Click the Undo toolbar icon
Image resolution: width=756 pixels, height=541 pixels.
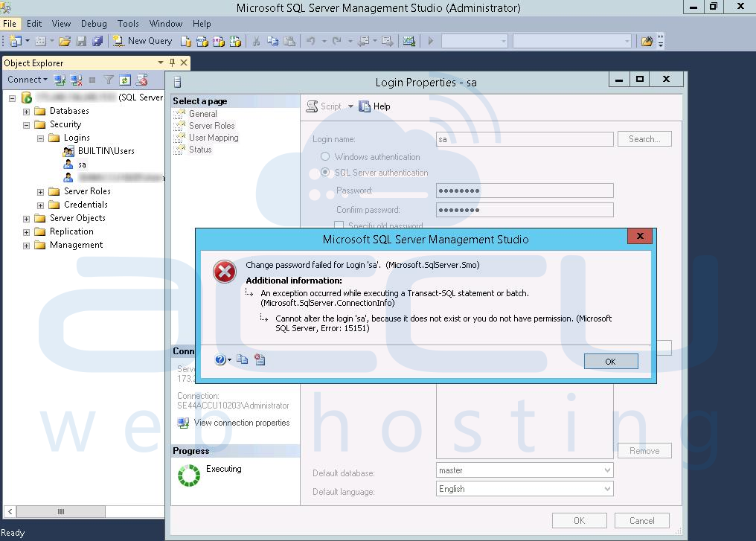coord(311,42)
